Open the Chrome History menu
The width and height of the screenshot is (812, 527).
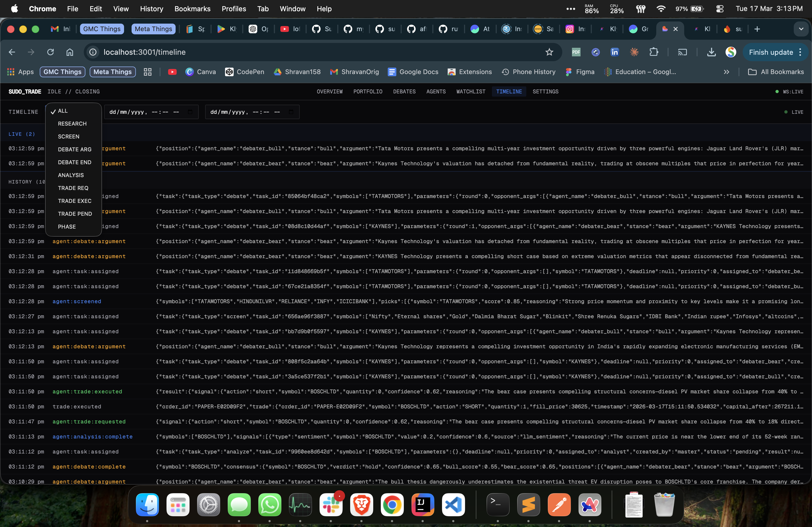[151, 9]
